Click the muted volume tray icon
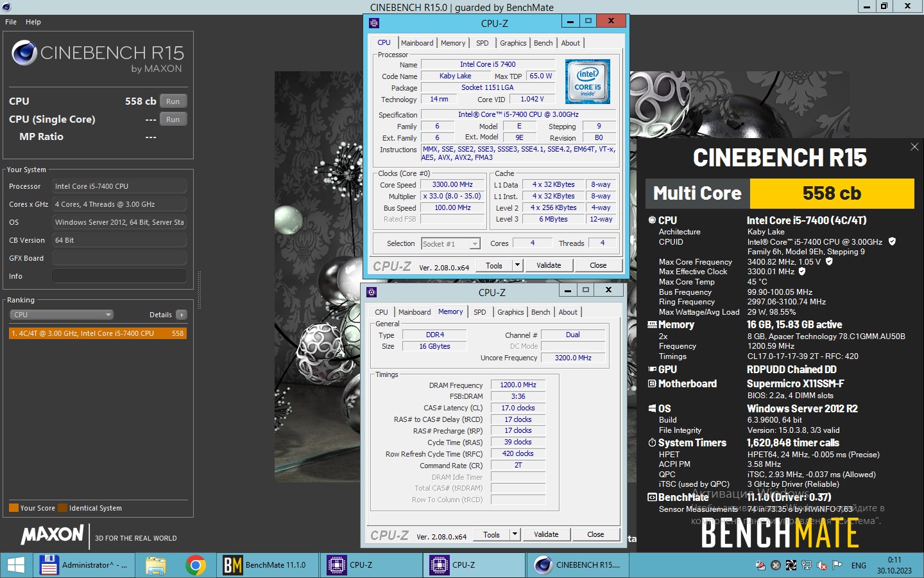This screenshot has width=924, height=578. (x=822, y=566)
